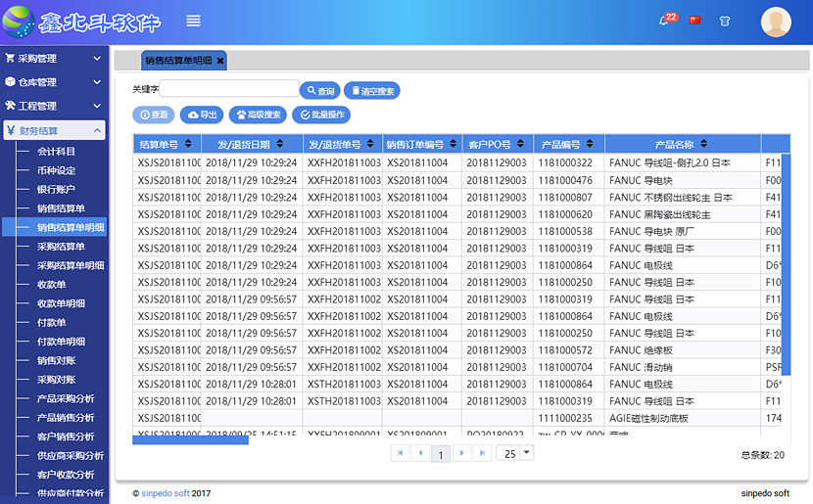Sort by 发/退货日期 column arrows

[x=279, y=144]
